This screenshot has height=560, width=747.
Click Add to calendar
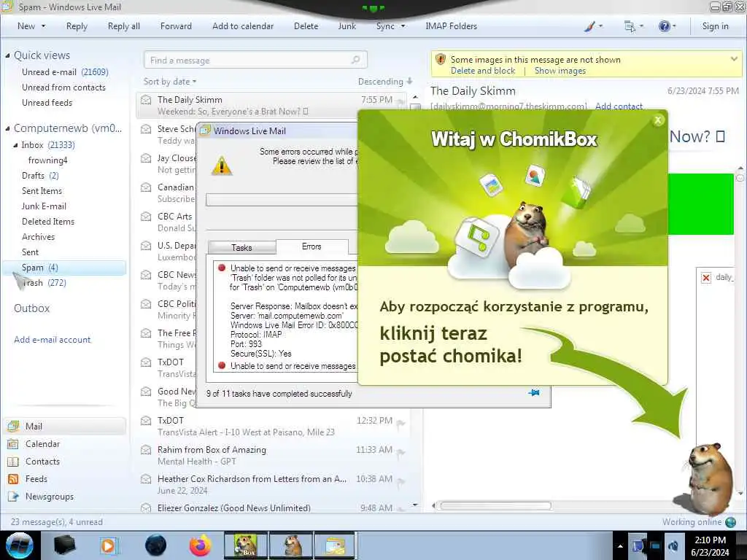[243, 26]
